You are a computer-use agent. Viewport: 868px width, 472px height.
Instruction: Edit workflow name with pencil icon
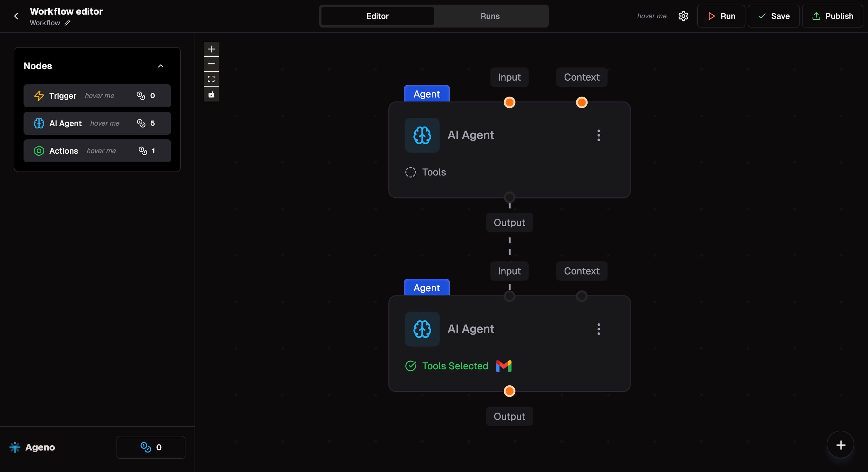coord(67,23)
